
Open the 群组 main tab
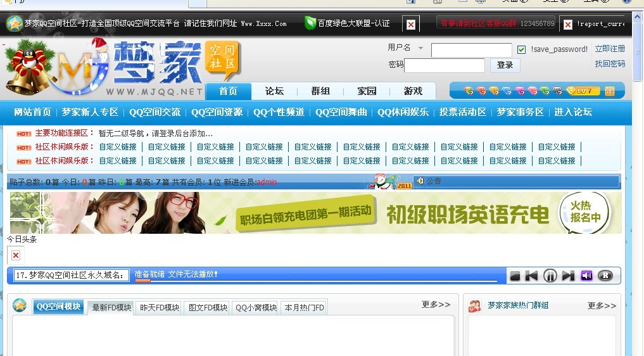(320, 91)
